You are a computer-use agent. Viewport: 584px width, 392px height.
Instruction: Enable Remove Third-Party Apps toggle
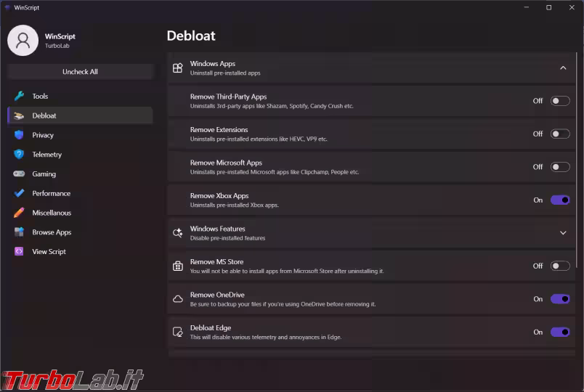[x=560, y=101]
